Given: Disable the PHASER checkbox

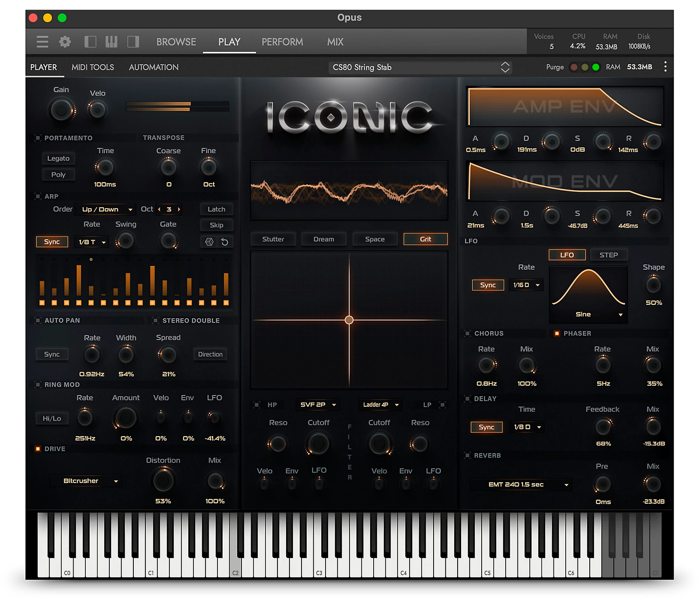Looking at the screenshot, I should 557,334.
